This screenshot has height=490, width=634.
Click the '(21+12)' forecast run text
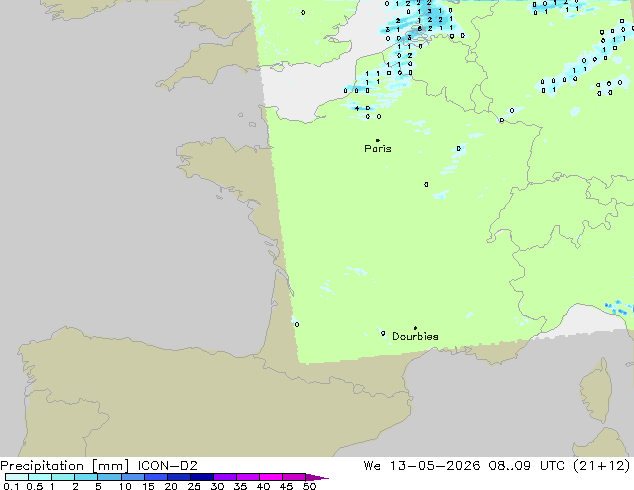(x=602, y=466)
